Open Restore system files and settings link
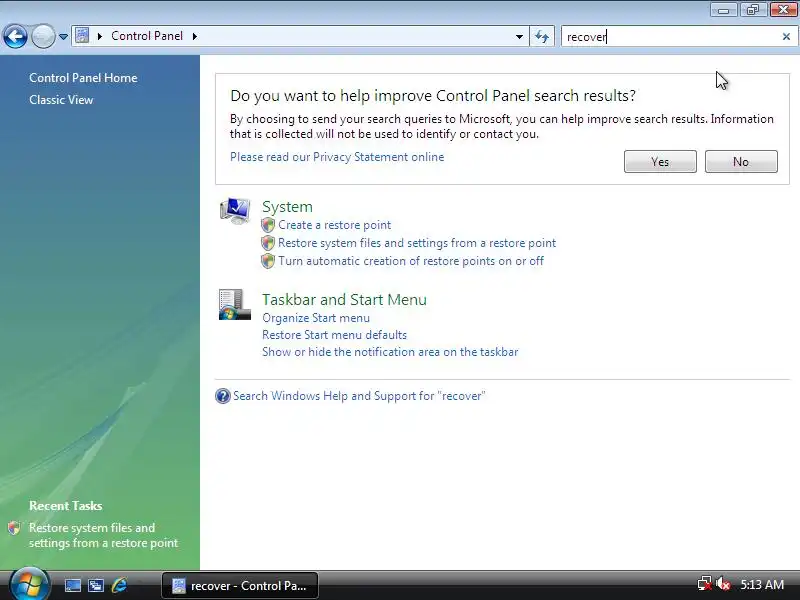 [x=417, y=243]
